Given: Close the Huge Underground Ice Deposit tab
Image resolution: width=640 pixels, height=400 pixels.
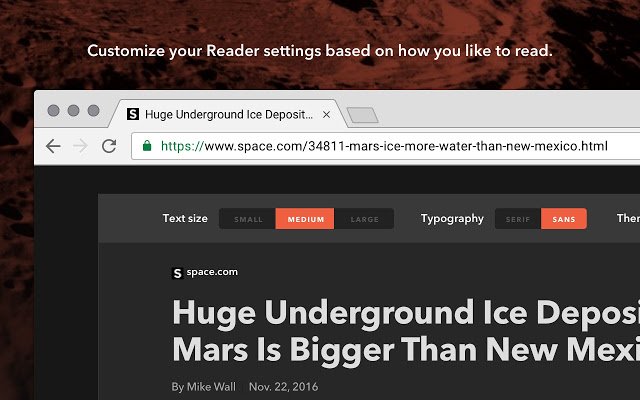Looking at the screenshot, I should point(326,115).
